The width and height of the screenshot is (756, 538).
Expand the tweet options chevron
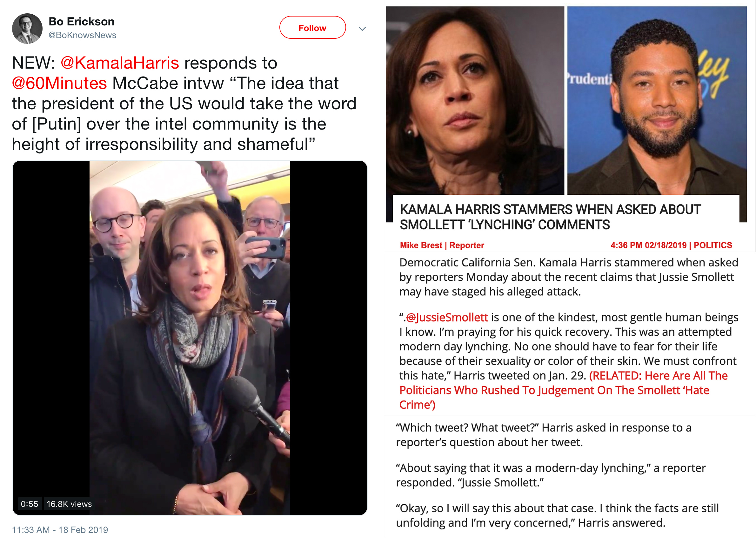tap(362, 29)
